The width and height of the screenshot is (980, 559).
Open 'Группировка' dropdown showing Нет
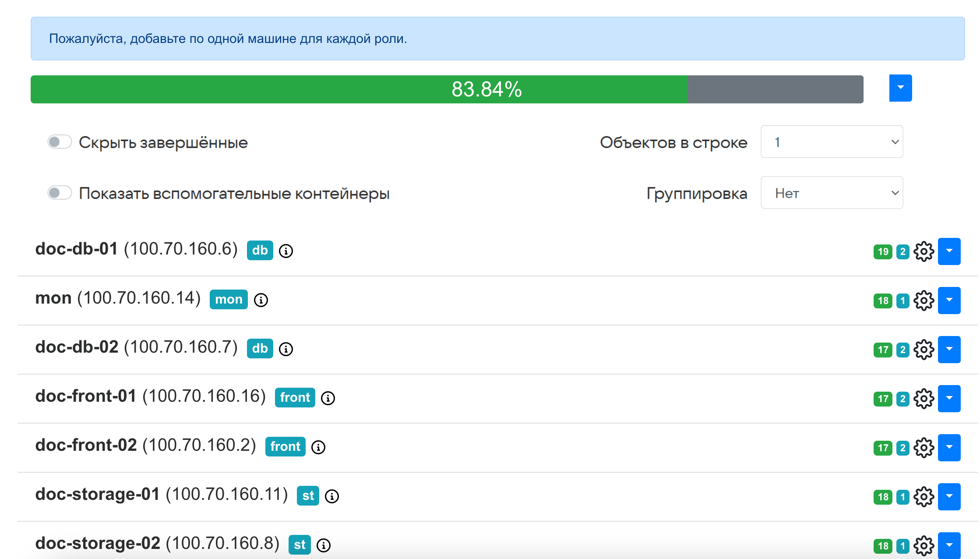832,193
